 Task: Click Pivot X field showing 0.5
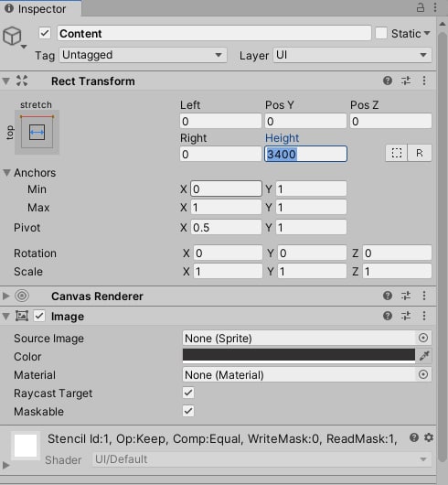[x=226, y=227]
